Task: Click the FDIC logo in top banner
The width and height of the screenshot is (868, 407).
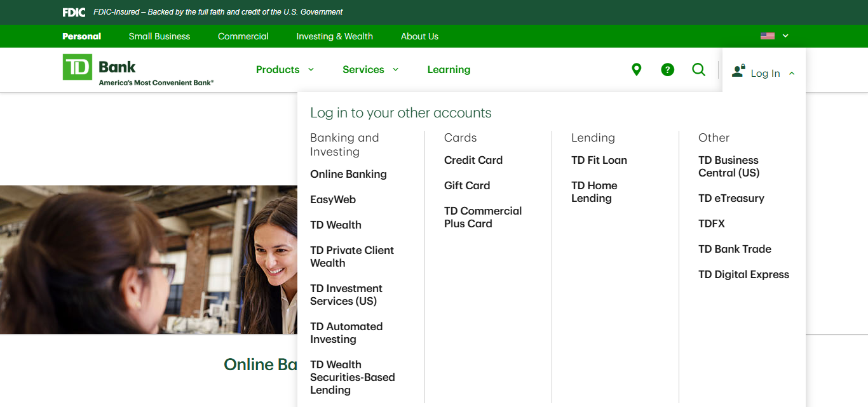Action: tap(74, 12)
